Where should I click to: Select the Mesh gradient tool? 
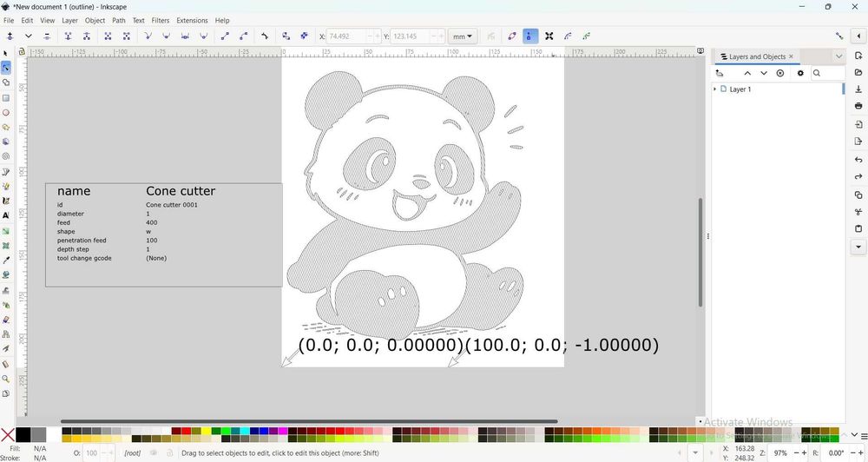coord(5,246)
